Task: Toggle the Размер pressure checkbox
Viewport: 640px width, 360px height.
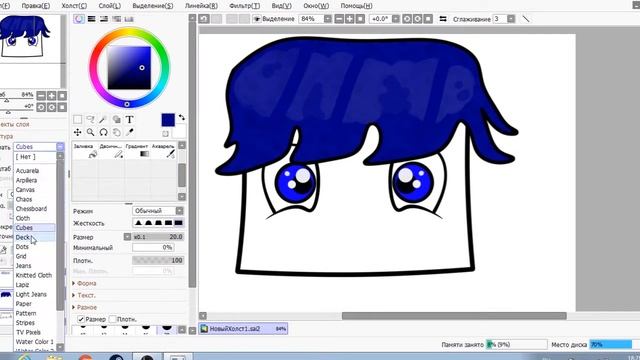Action: tap(81, 319)
